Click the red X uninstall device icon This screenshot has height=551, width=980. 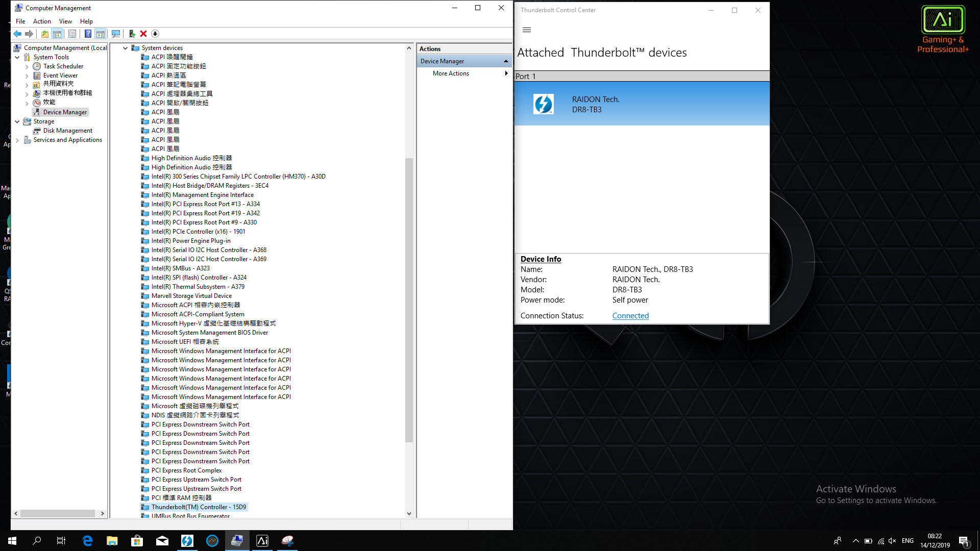coord(143,34)
